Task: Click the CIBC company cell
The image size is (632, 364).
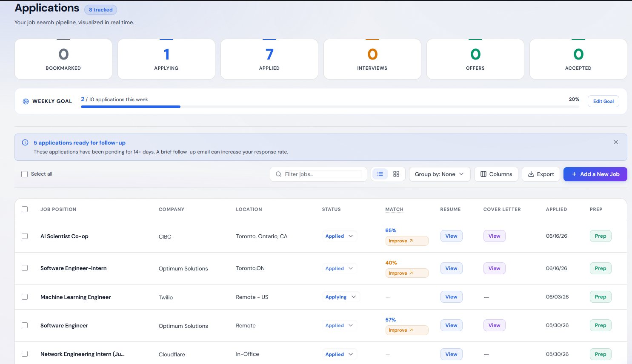Action: (165, 236)
